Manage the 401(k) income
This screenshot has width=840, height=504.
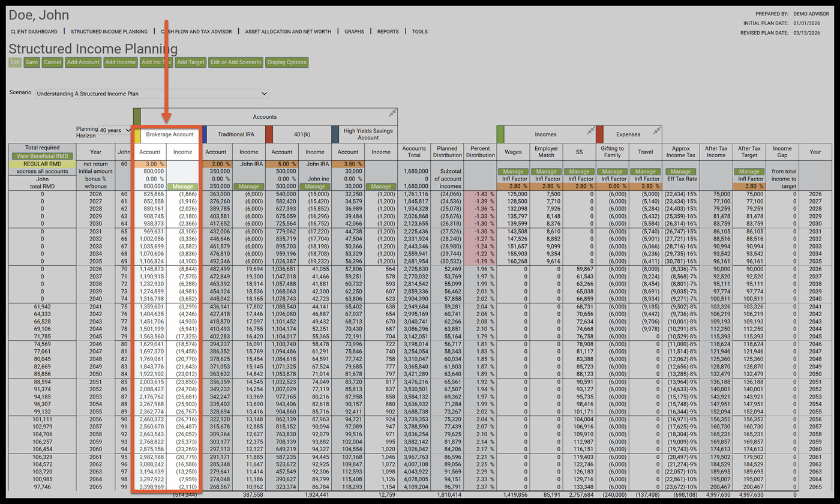pyautogui.click(x=314, y=187)
